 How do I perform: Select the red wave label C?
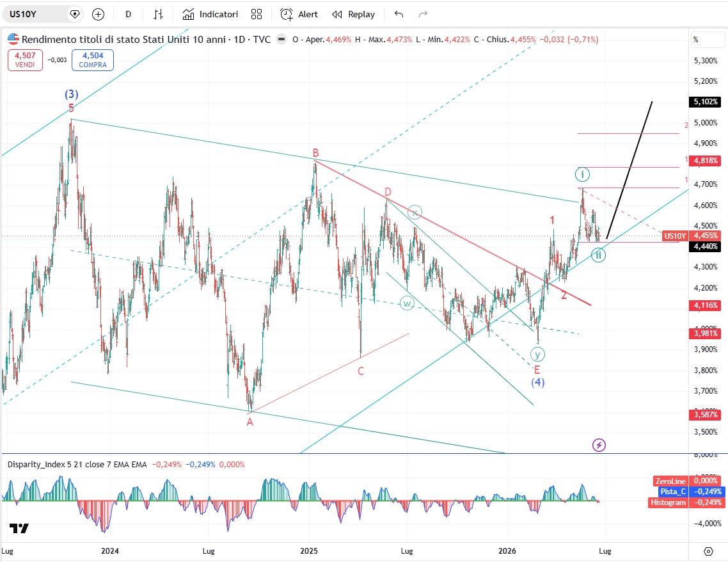click(361, 371)
